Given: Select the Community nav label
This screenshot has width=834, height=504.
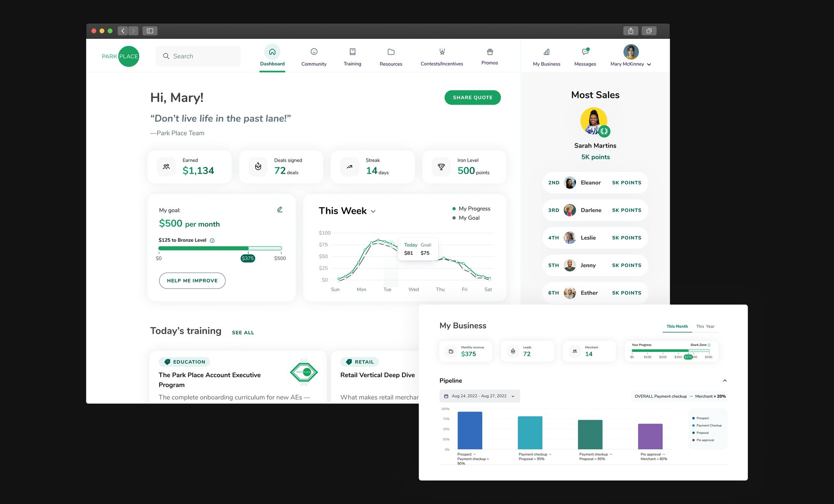Looking at the screenshot, I should click(314, 64).
